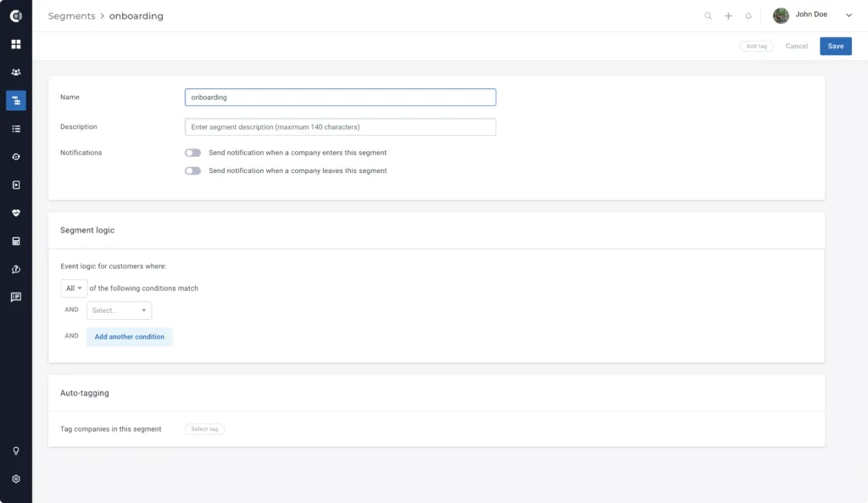The width and height of the screenshot is (868, 503).
Task: Click the Add tag button
Action: (x=757, y=47)
